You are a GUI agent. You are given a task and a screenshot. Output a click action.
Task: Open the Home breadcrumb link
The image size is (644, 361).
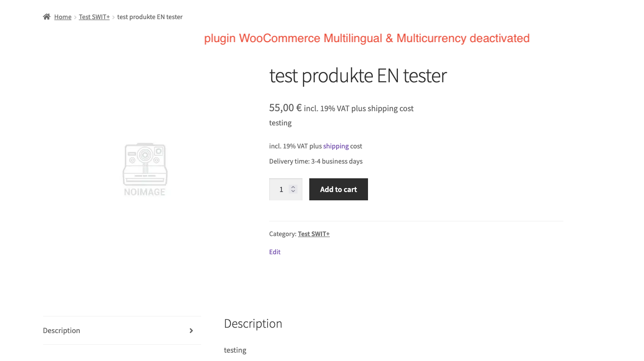point(63,17)
